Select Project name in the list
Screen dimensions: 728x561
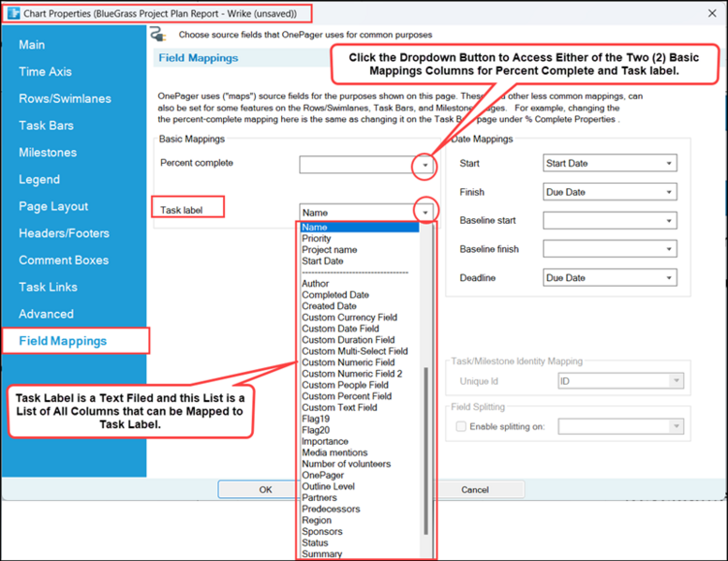tap(329, 250)
